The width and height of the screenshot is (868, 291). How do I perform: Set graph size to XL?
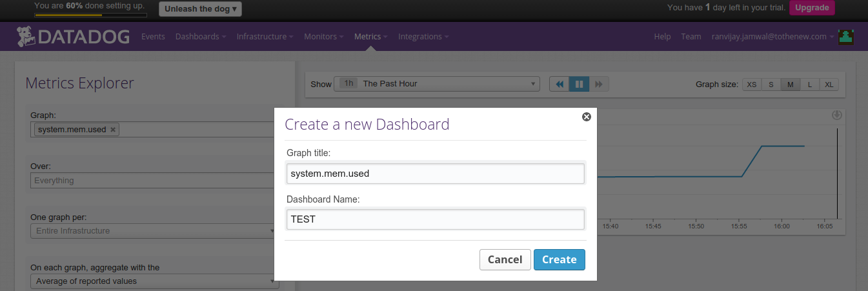829,85
